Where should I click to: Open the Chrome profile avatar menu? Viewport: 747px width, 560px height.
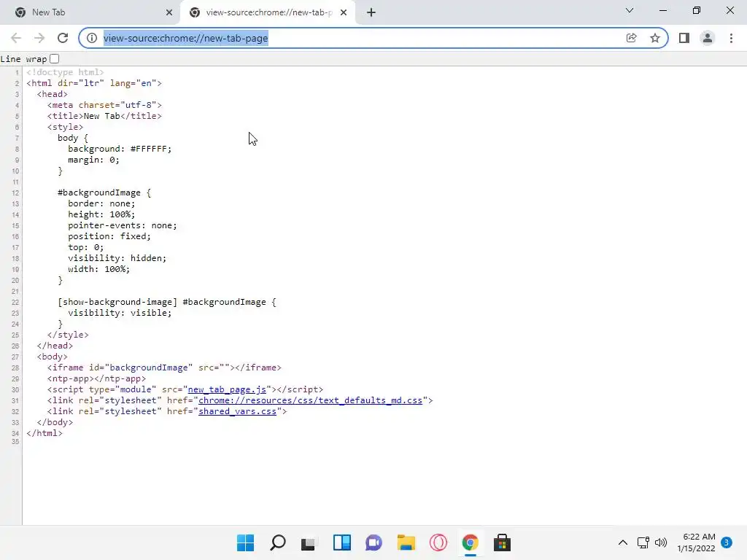click(x=708, y=38)
